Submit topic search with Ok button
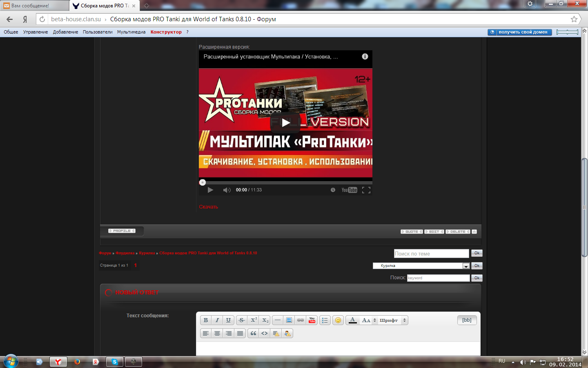The width and height of the screenshot is (588, 368). (x=477, y=253)
